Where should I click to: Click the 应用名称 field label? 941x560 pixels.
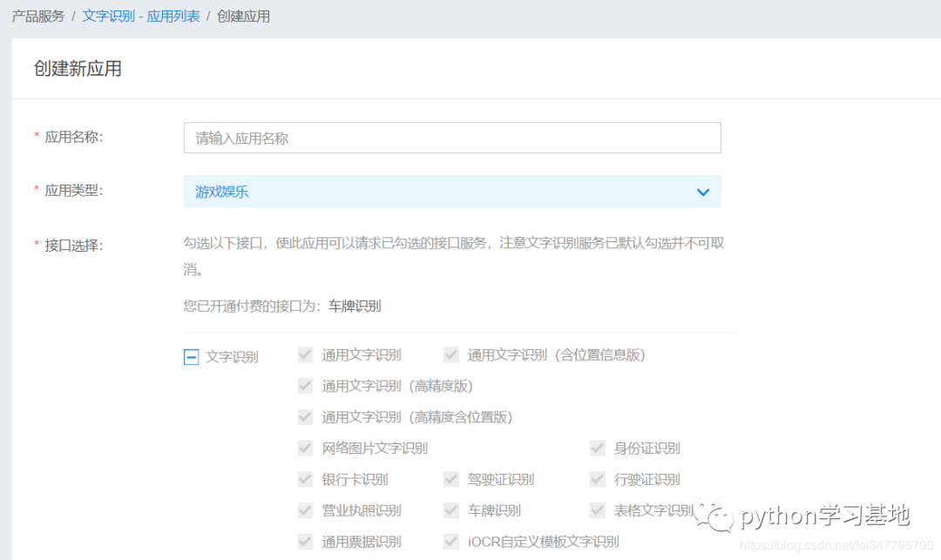coord(74,138)
